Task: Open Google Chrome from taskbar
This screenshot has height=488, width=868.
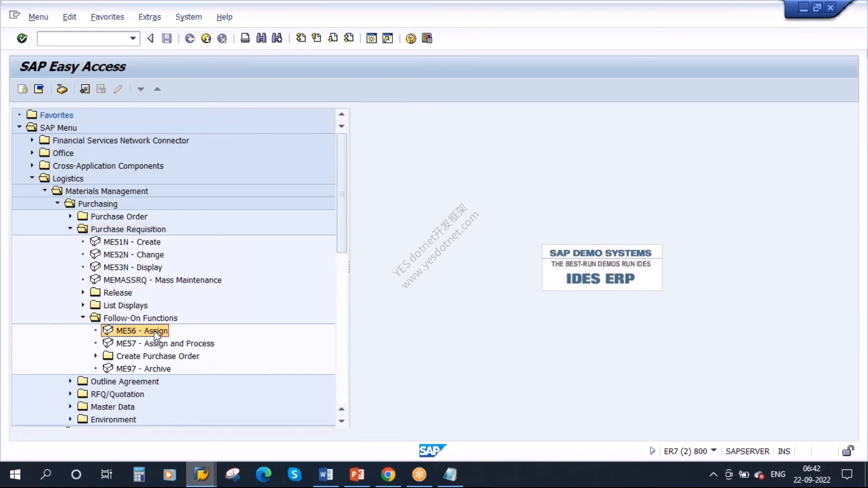Action: pos(388,474)
